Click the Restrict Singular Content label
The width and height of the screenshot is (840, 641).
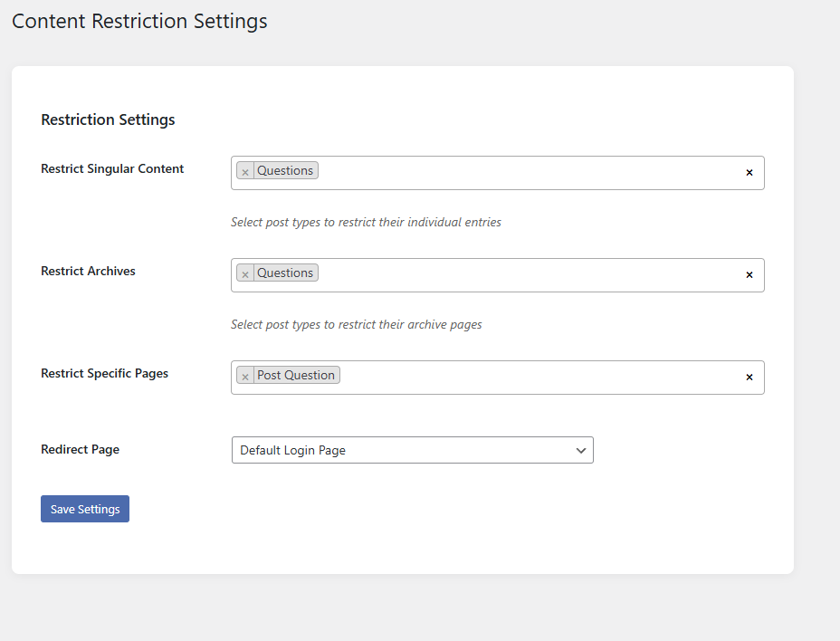[112, 168]
